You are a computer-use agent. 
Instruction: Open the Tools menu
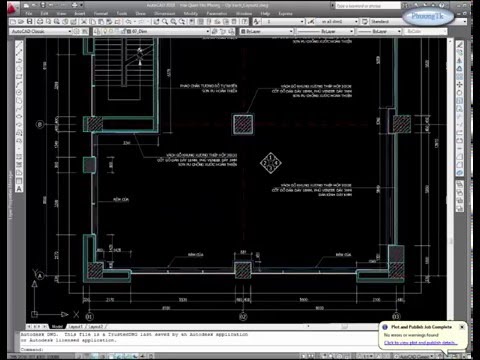[122, 14]
